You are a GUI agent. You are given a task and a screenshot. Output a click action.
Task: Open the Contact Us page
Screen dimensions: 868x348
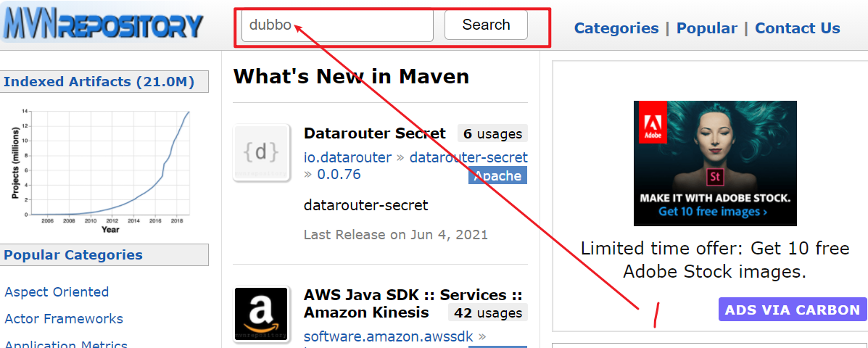(x=797, y=28)
